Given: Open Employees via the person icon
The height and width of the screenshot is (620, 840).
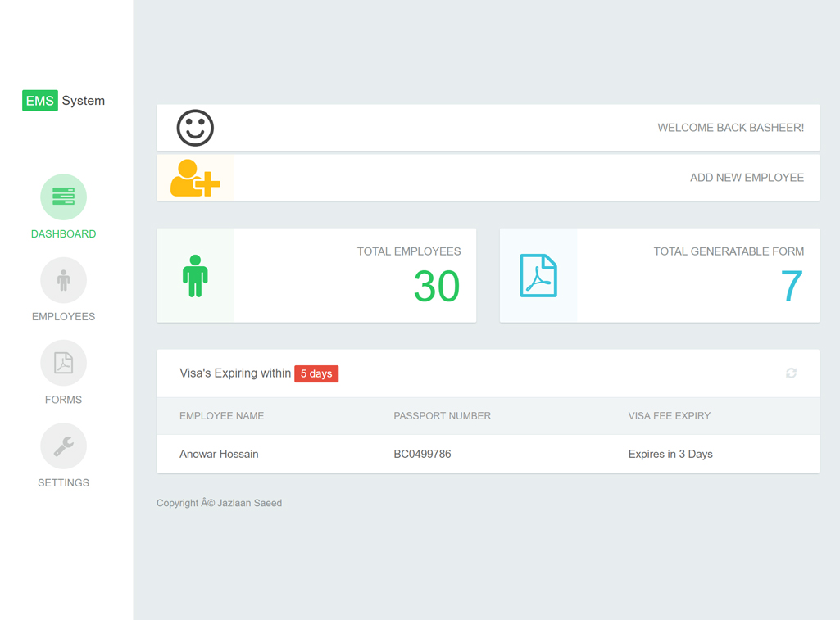Looking at the screenshot, I should point(63,280).
